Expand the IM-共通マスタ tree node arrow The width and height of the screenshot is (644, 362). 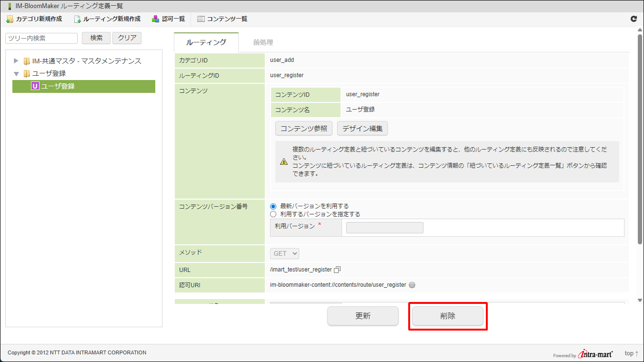pyautogui.click(x=16, y=61)
